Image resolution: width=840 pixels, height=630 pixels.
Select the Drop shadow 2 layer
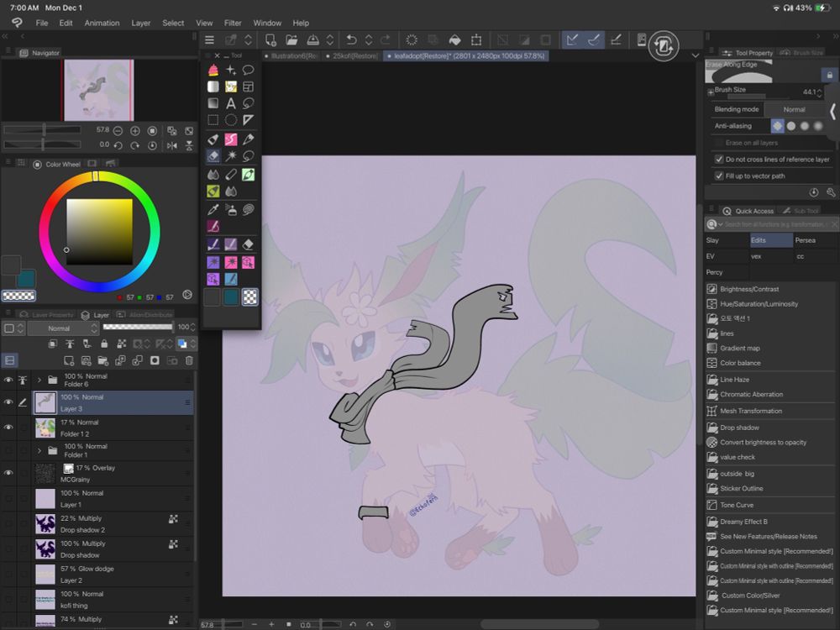[113, 524]
